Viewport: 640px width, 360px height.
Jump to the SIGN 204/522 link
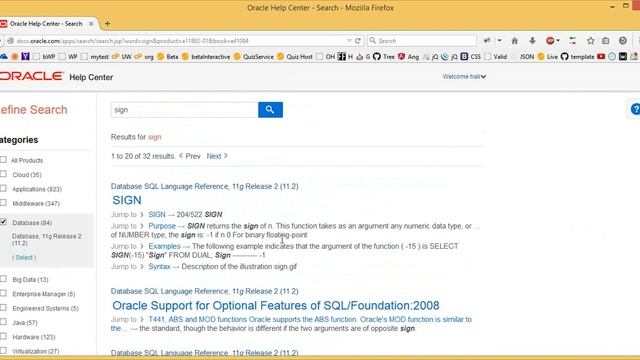(x=157, y=214)
